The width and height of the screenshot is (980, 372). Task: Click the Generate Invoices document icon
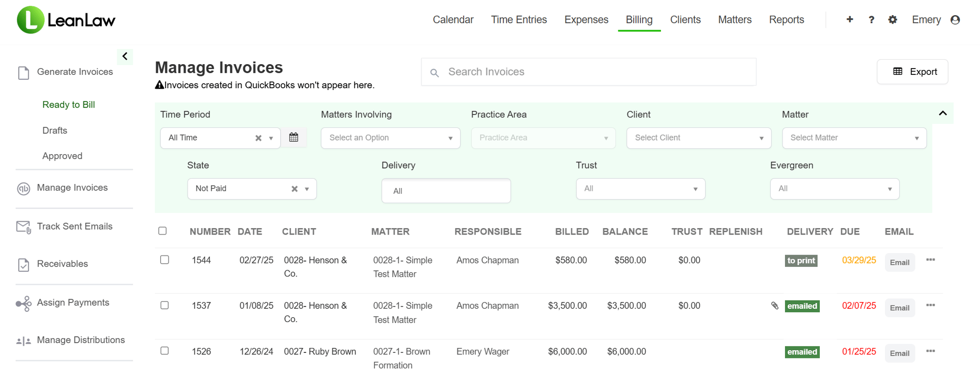24,72
